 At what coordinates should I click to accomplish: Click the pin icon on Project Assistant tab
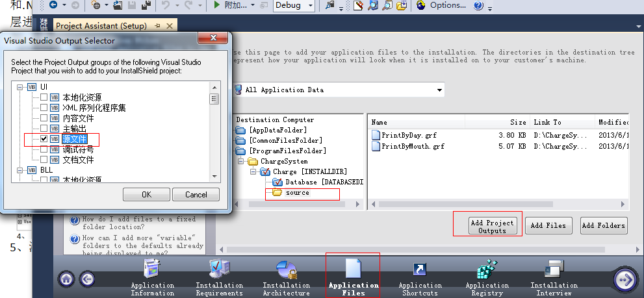[x=157, y=25]
